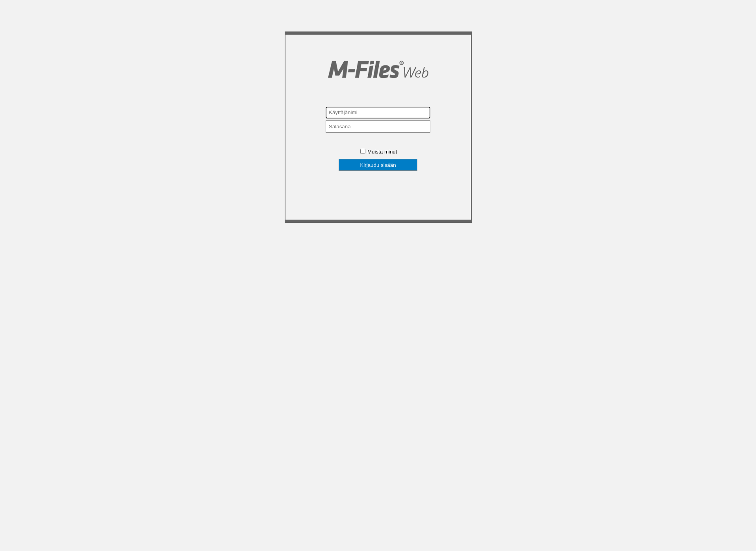Click the Kirjaudu sisään login button

pos(378,165)
